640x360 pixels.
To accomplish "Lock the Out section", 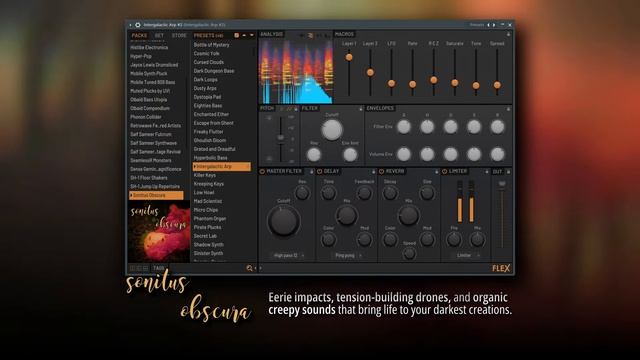I will pyautogui.click(x=508, y=172).
